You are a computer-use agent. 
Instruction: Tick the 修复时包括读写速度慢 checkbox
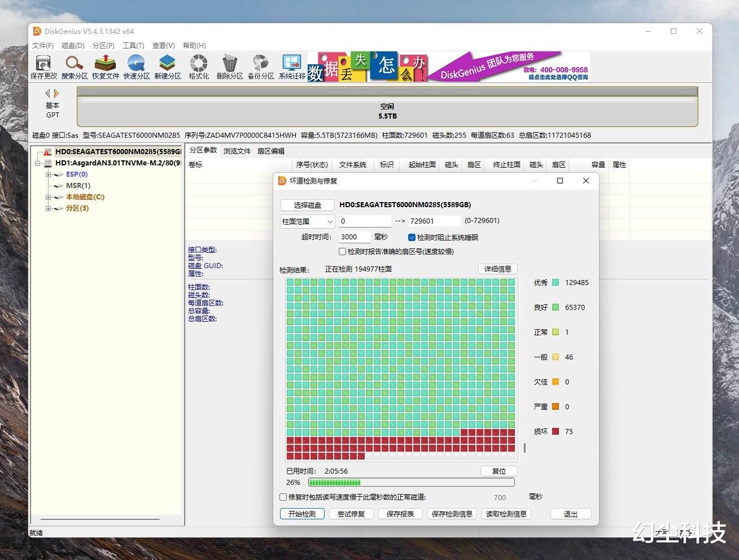click(283, 497)
